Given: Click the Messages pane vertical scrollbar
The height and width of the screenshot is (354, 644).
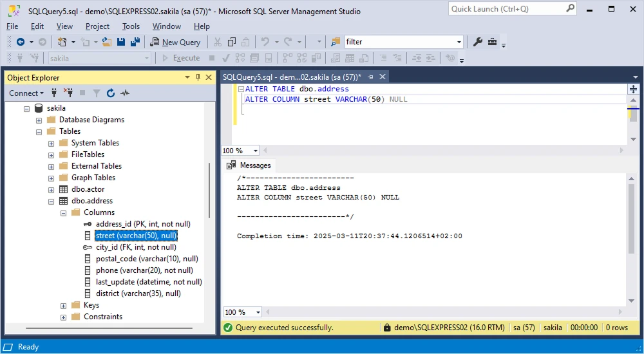Looking at the screenshot, I should pos(632,218).
